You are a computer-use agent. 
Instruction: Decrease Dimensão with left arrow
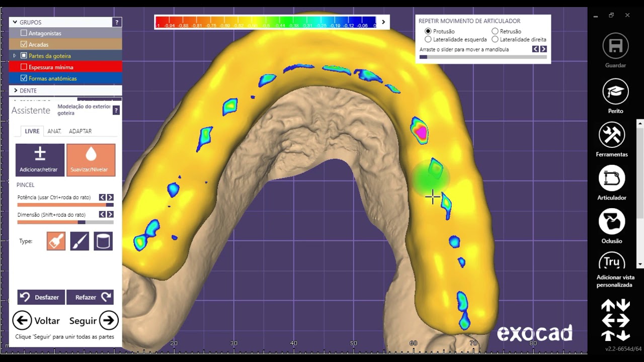click(102, 215)
